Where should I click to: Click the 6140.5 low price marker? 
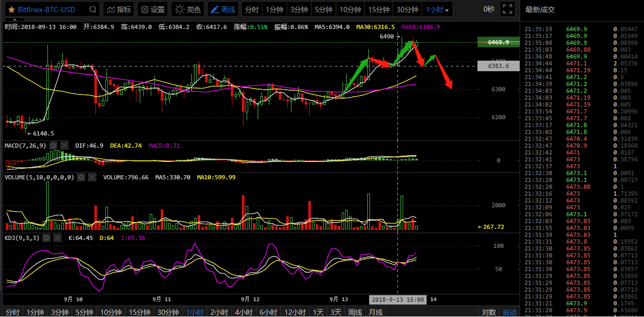coord(40,133)
